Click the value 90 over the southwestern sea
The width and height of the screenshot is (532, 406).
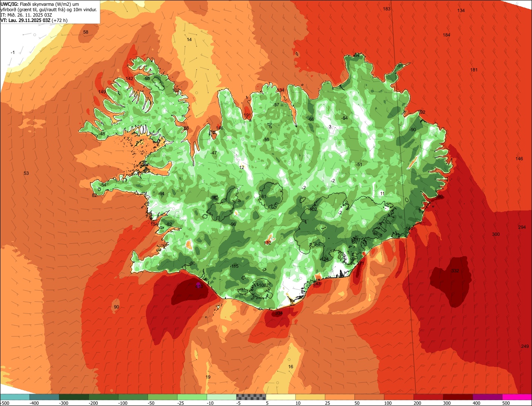[116, 307]
